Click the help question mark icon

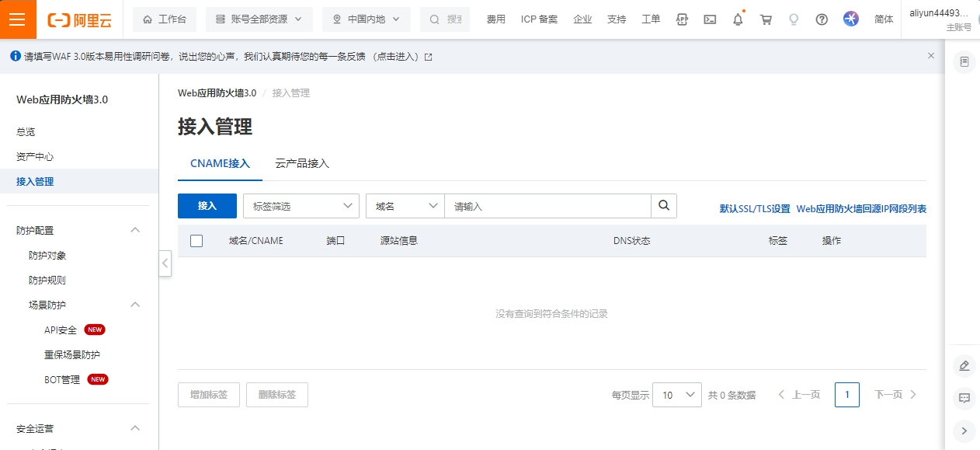click(x=822, y=19)
